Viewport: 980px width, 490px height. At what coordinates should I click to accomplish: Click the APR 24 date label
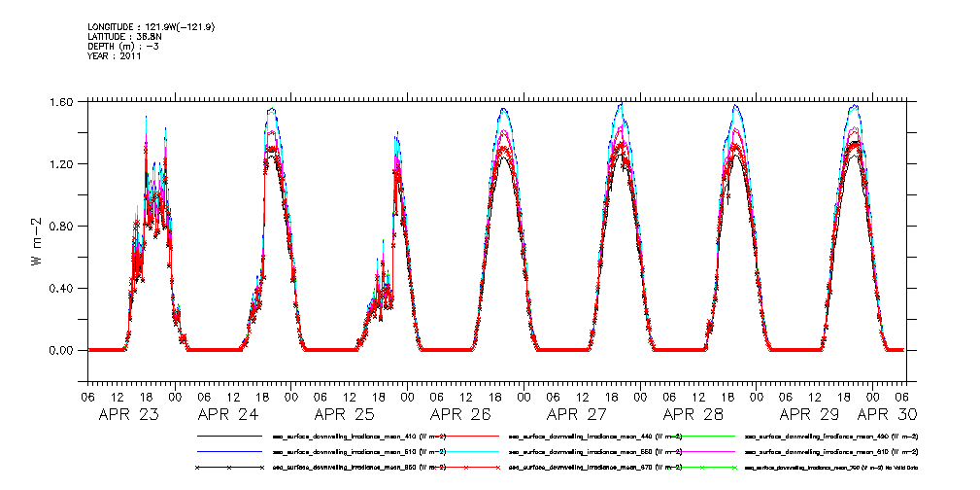pyautogui.click(x=228, y=414)
